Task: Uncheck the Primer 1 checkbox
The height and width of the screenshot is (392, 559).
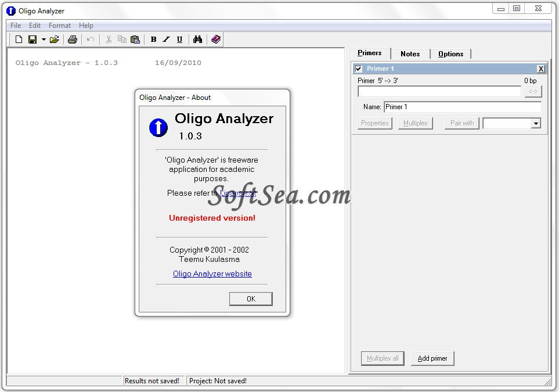Action: (359, 69)
